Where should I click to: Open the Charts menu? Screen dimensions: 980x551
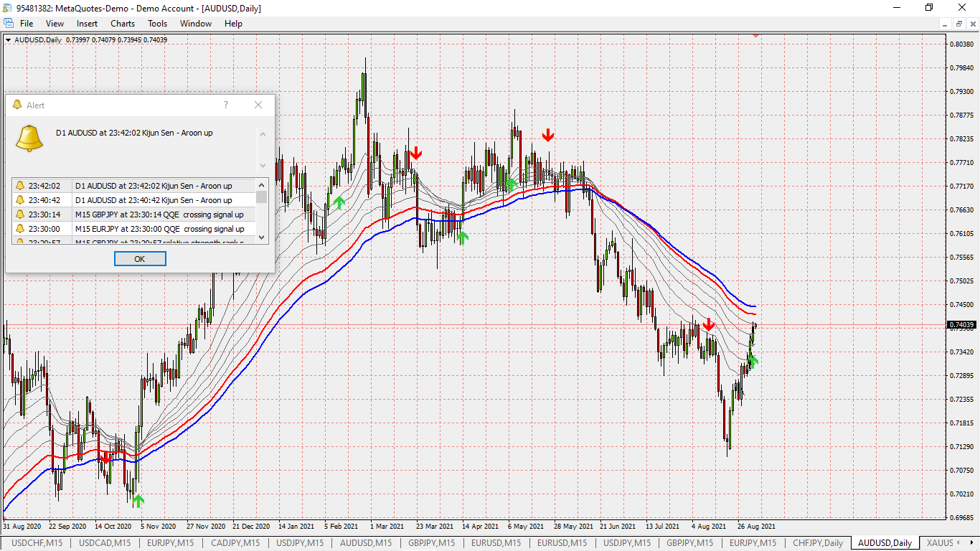123,24
